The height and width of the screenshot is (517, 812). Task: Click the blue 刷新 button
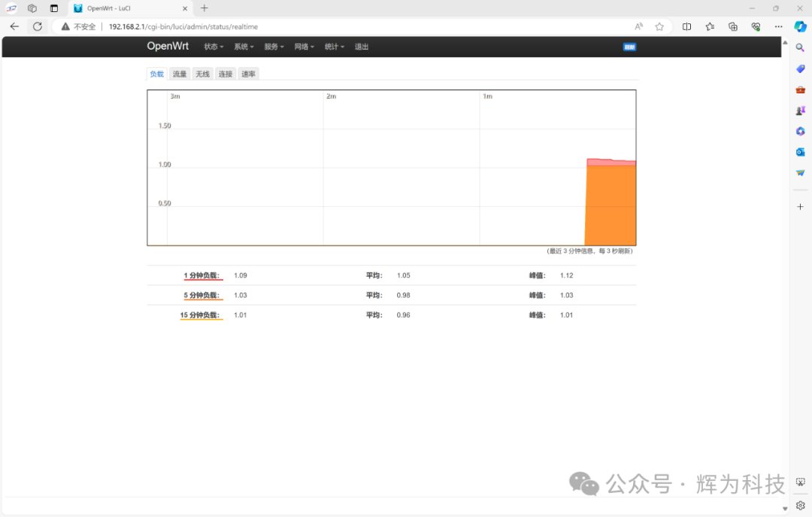tap(629, 46)
